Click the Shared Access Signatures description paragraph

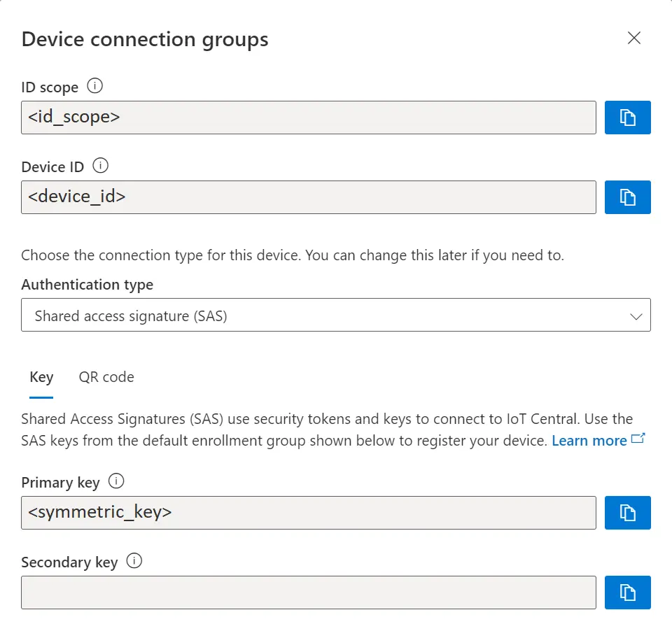coord(333,430)
